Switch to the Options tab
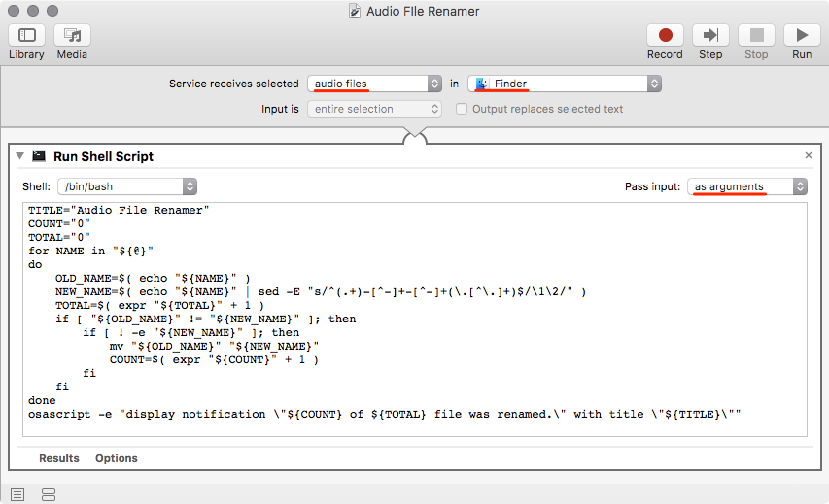The image size is (829, 504). (x=117, y=458)
